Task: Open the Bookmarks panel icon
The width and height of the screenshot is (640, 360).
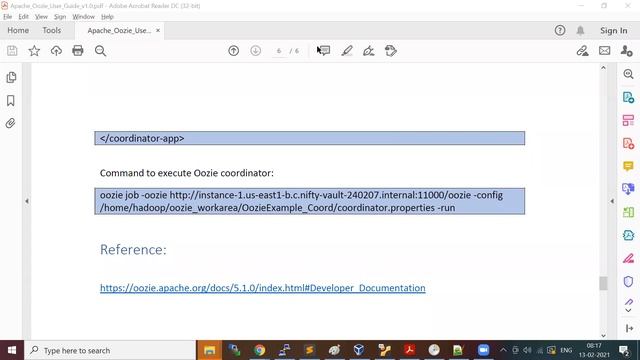Action: pyautogui.click(x=11, y=100)
